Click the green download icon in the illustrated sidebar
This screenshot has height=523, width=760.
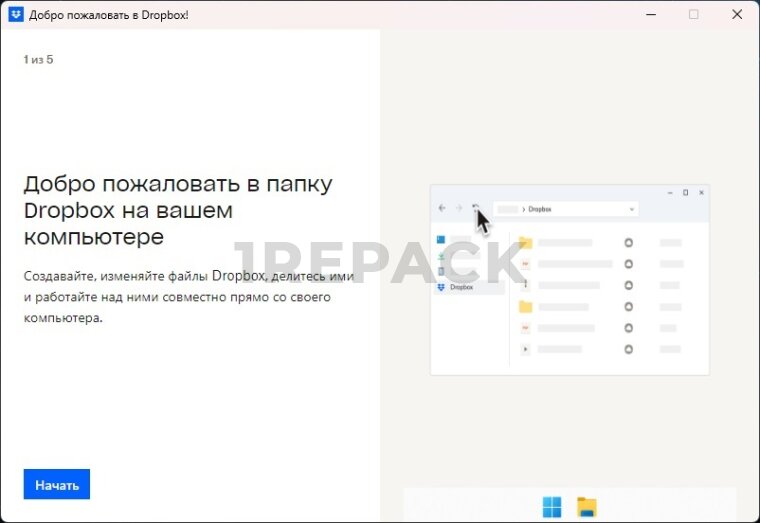click(441, 256)
